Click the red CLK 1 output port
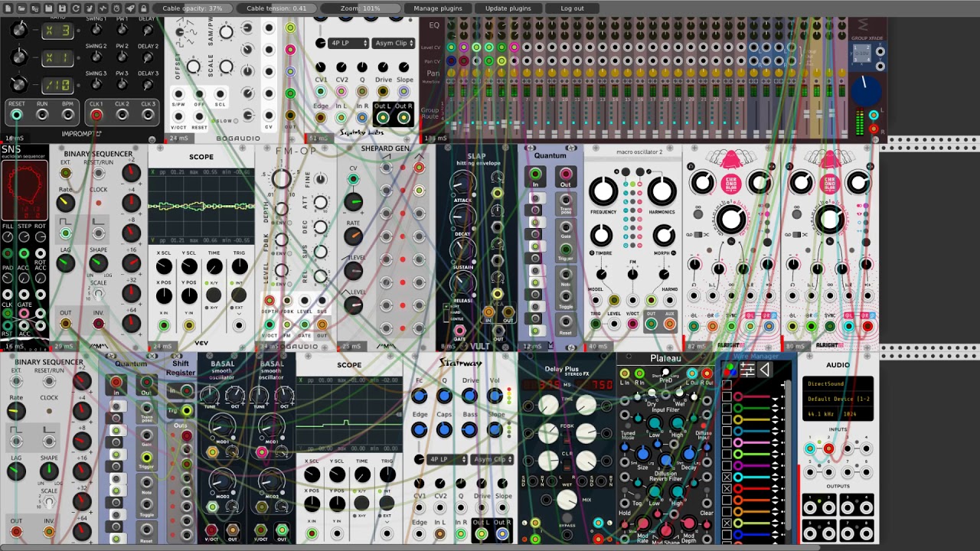The width and height of the screenshot is (980, 551). [x=96, y=115]
